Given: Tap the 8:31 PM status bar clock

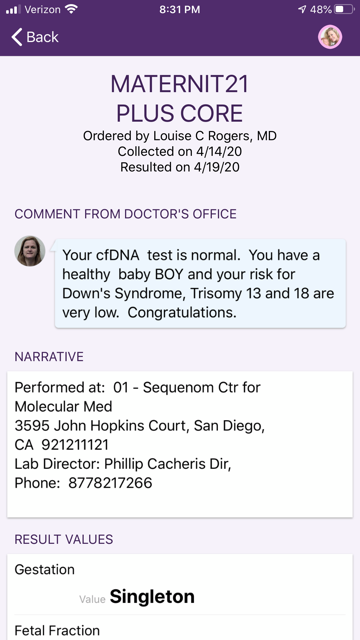Looking at the screenshot, I should tap(180, 9).
